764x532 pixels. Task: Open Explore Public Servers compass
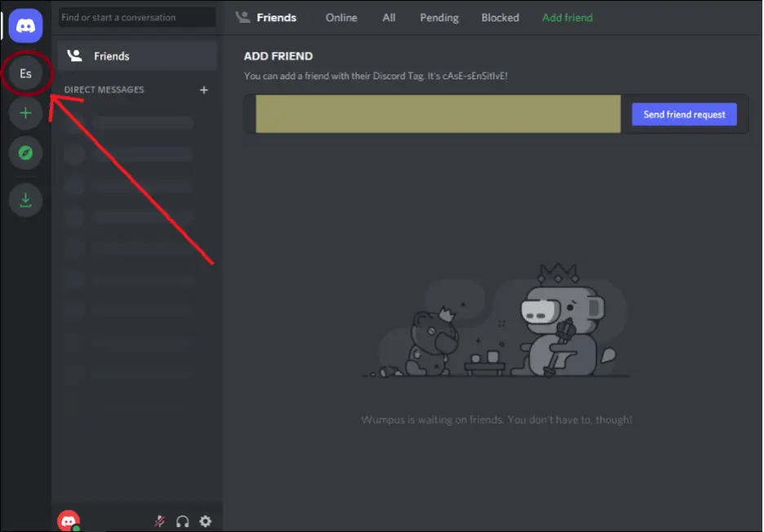(25, 153)
